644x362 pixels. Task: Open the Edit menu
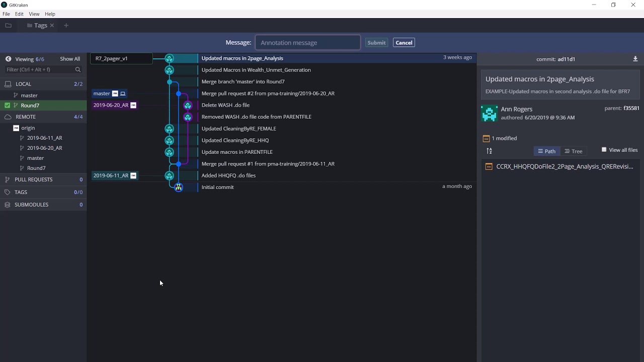point(19,14)
